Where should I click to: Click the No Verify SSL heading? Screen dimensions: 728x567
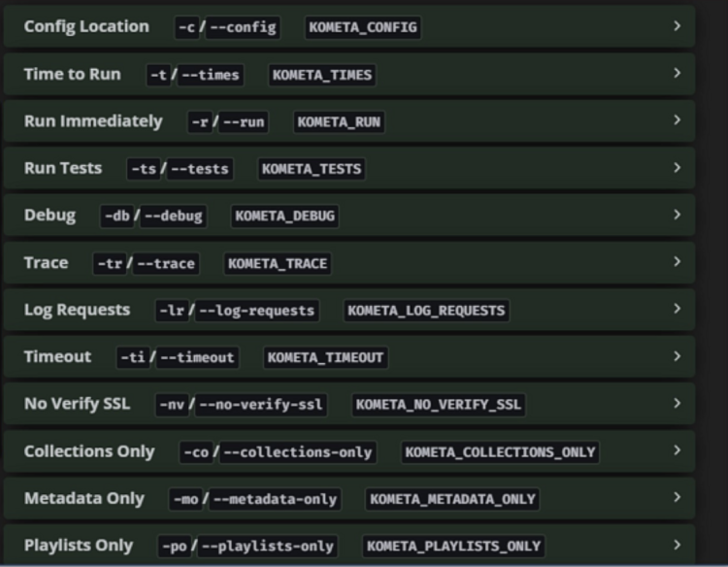76,404
